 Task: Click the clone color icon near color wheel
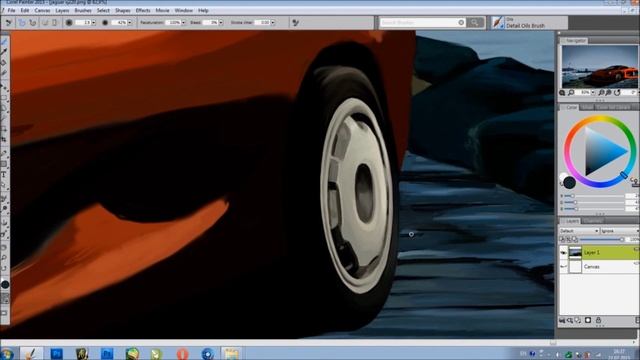(x=633, y=180)
